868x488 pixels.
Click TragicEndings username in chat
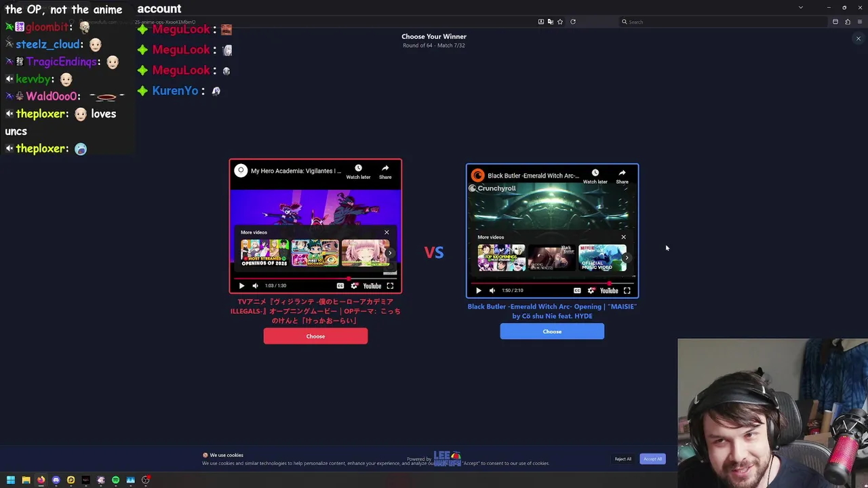(62, 62)
